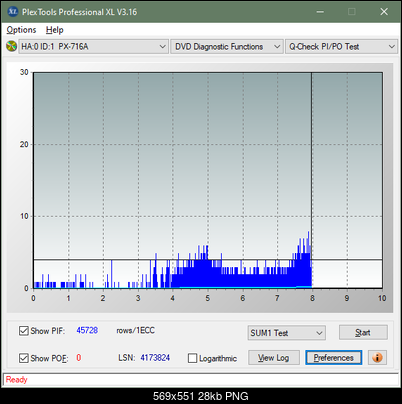
Task: Enable the Logarithmic checkbox
Action: pyautogui.click(x=193, y=358)
